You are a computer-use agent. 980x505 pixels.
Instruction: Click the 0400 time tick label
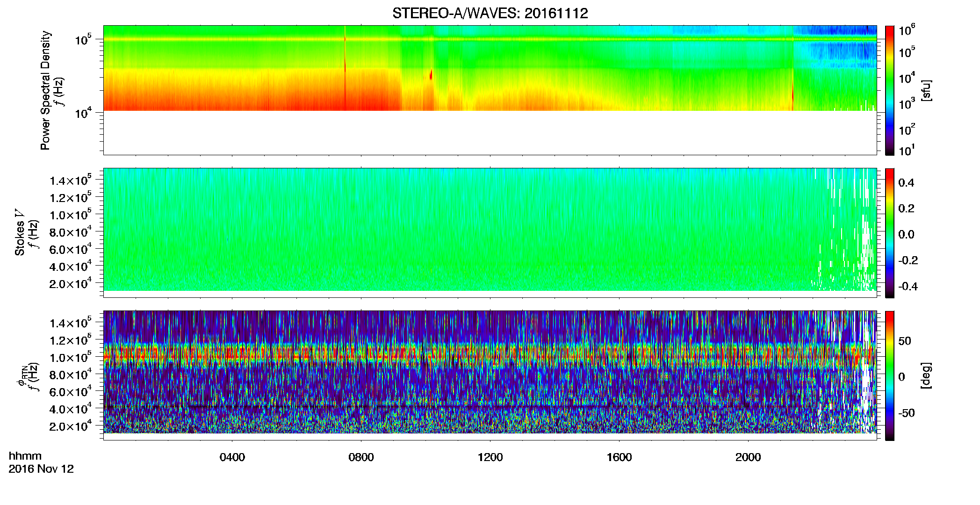coord(232,457)
